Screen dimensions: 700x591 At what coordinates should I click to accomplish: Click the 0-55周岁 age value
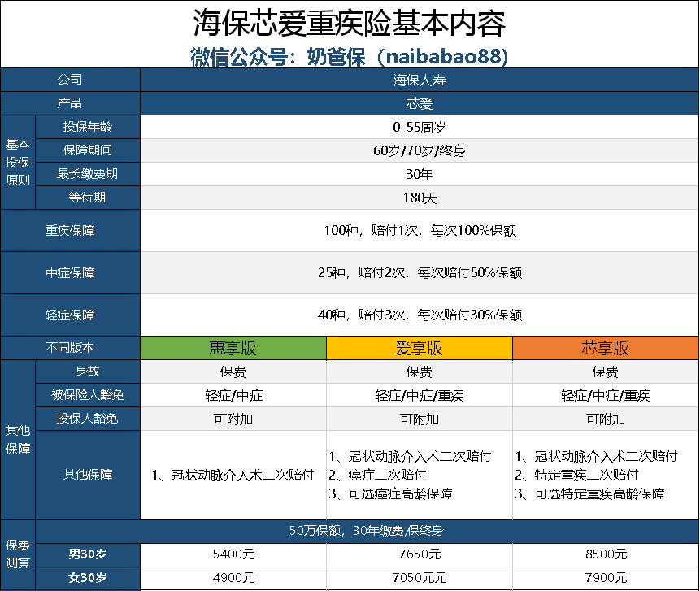click(x=420, y=127)
